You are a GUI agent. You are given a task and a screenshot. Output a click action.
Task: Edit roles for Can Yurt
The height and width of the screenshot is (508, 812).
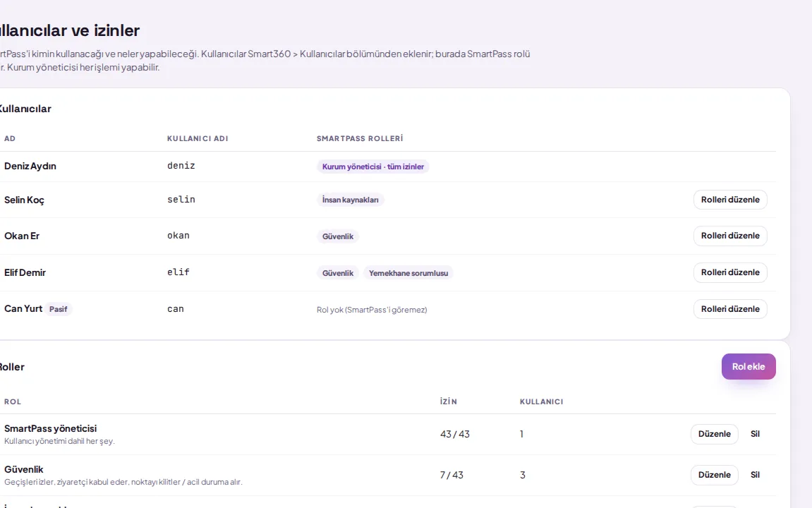click(x=730, y=309)
